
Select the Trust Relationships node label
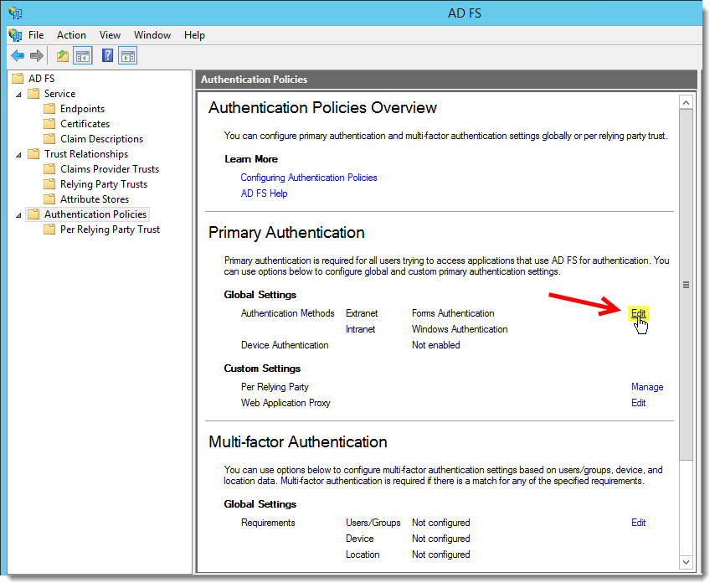click(x=86, y=154)
